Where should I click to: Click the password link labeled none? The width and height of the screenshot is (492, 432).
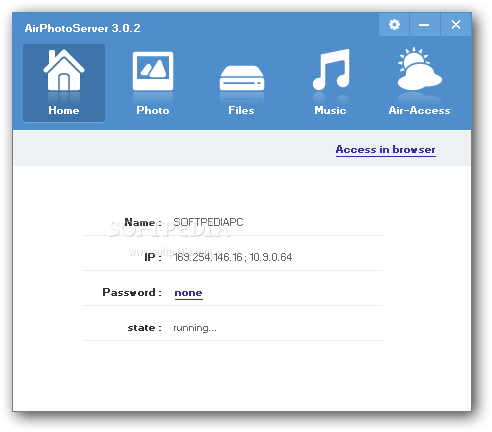[x=188, y=293]
